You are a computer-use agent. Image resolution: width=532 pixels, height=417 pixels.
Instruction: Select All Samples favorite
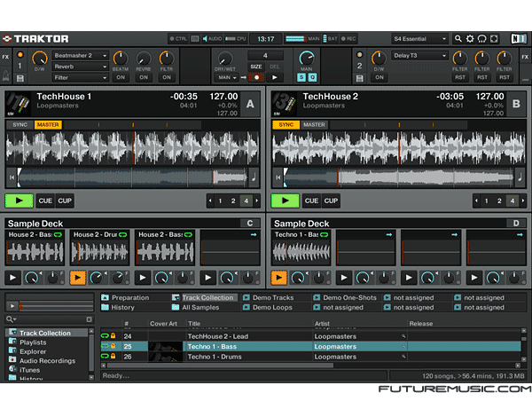196,307
